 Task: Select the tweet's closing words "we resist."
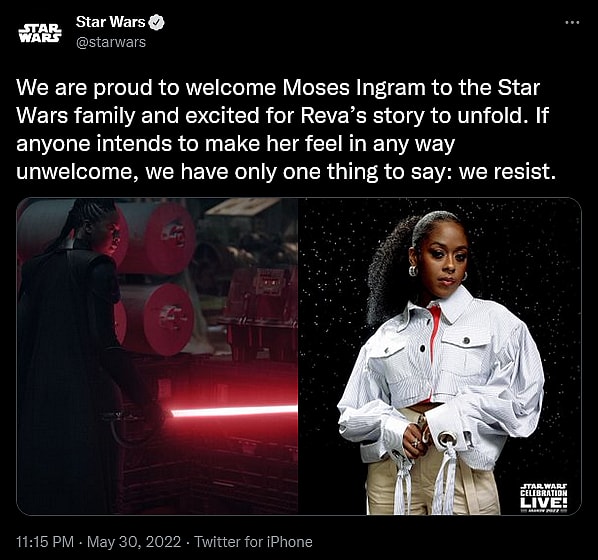click(507, 172)
